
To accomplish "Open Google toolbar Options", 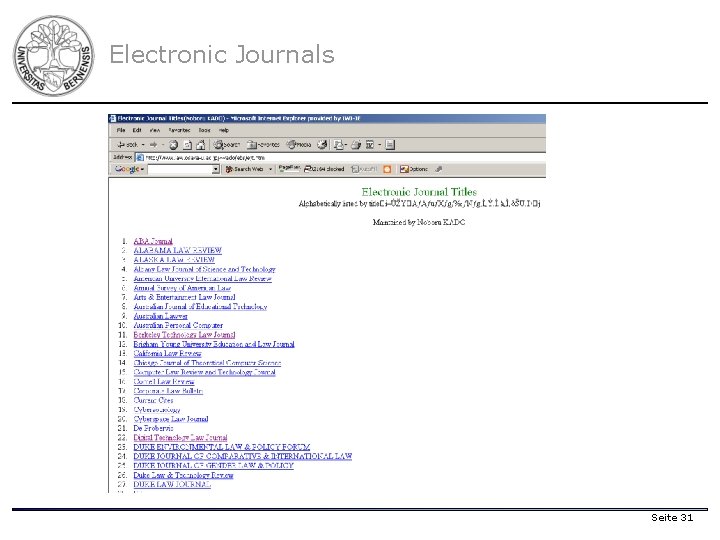I will [x=413, y=169].
